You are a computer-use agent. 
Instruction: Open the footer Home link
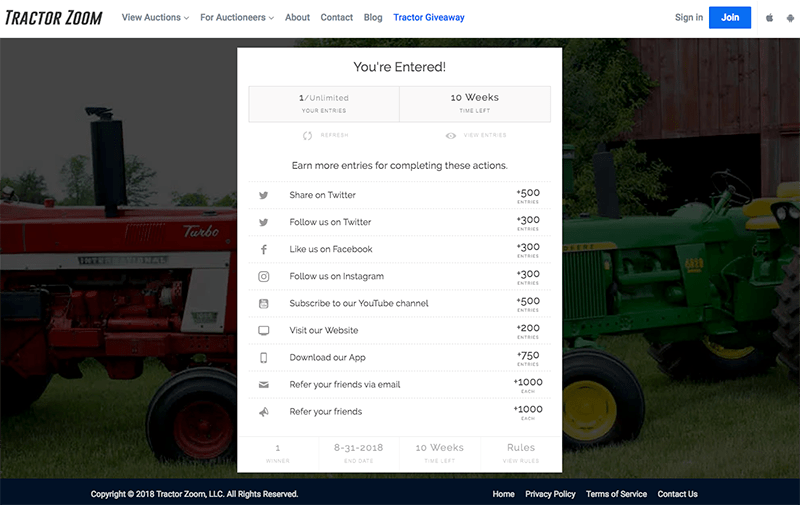point(504,494)
